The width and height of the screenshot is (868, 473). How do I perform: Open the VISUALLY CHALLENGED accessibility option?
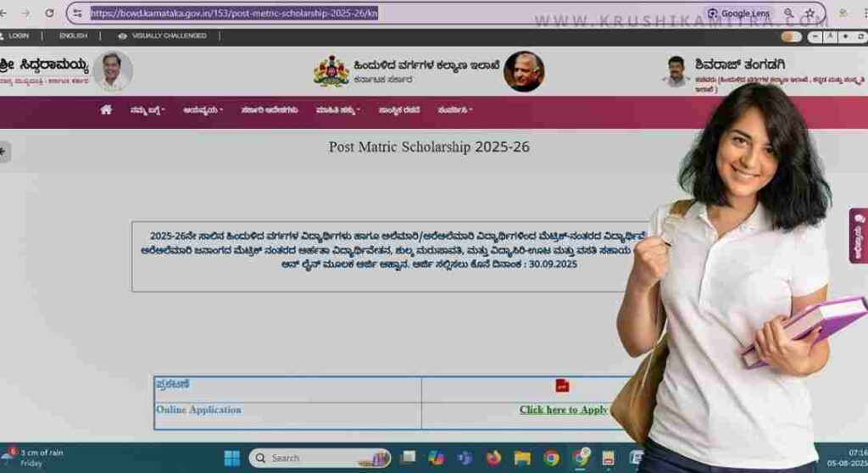click(167, 36)
